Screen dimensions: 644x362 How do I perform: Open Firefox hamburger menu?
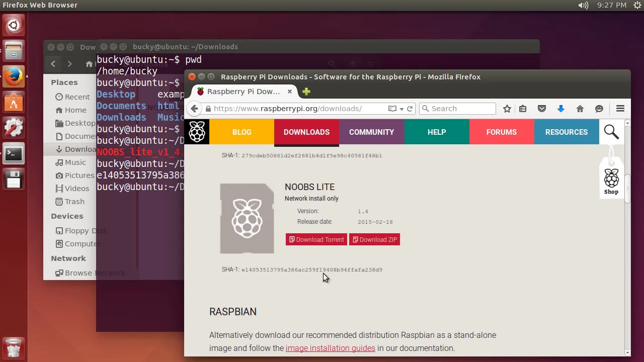pyautogui.click(x=620, y=109)
